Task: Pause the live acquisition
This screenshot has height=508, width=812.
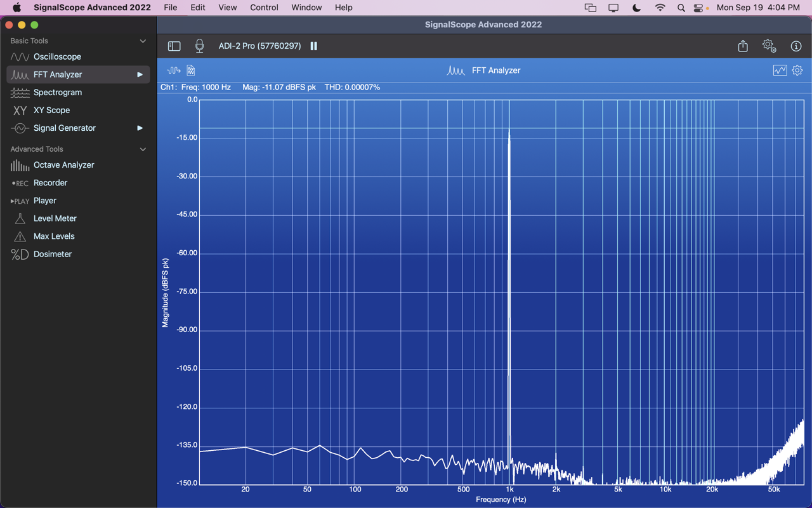Action: coord(313,46)
